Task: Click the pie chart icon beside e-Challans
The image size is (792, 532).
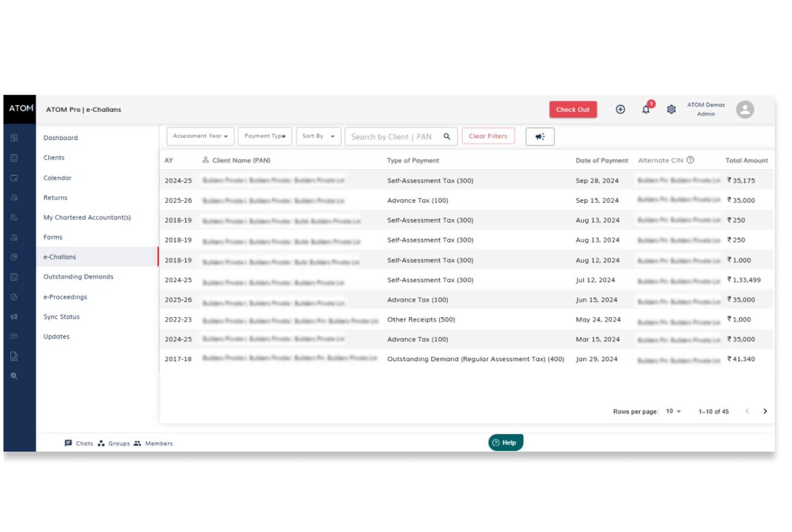Action: [14, 257]
